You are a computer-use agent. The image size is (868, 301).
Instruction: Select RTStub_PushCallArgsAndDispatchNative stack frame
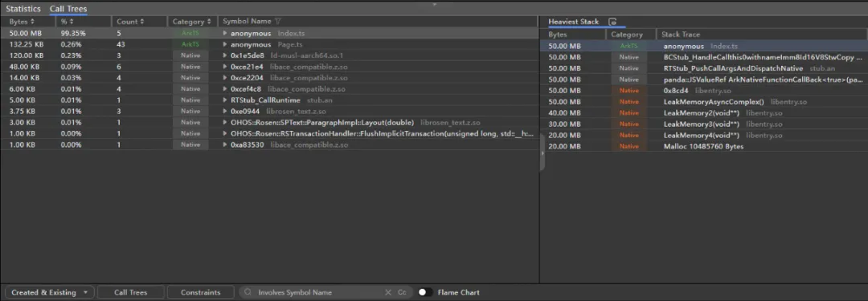click(x=750, y=68)
